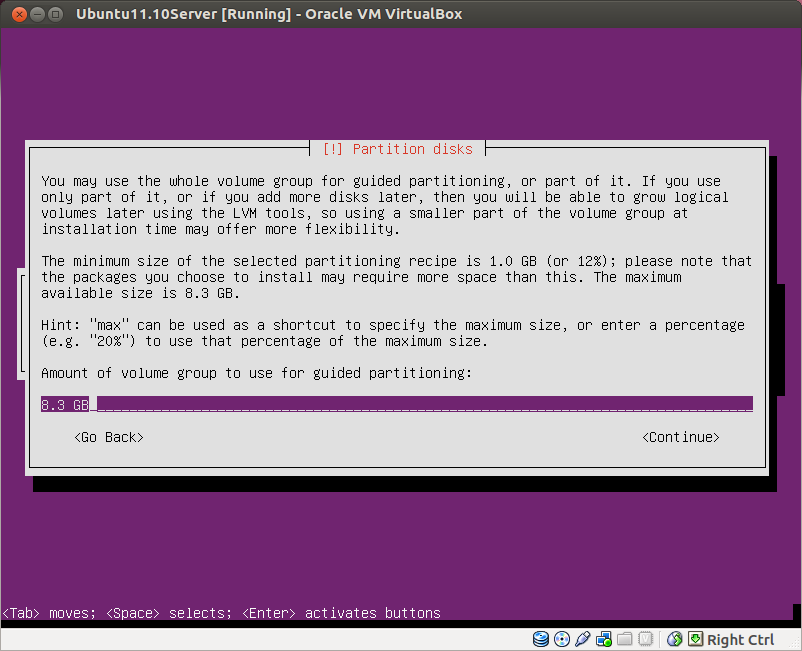Activate the Continue button
The width and height of the screenshot is (802, 651).
(680, 437)
